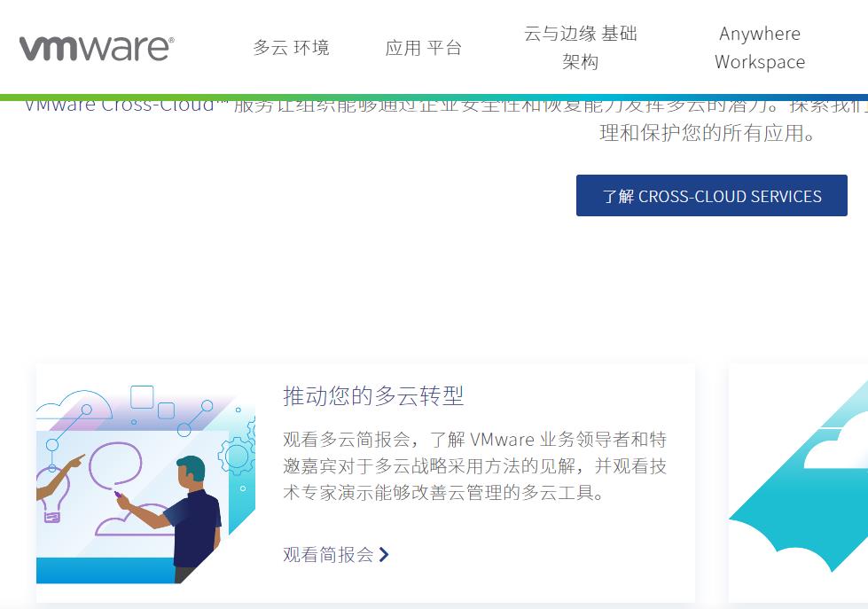Open the Anywhere Workspace menu
The image size is (868, 609).
[x=760, y=48]
